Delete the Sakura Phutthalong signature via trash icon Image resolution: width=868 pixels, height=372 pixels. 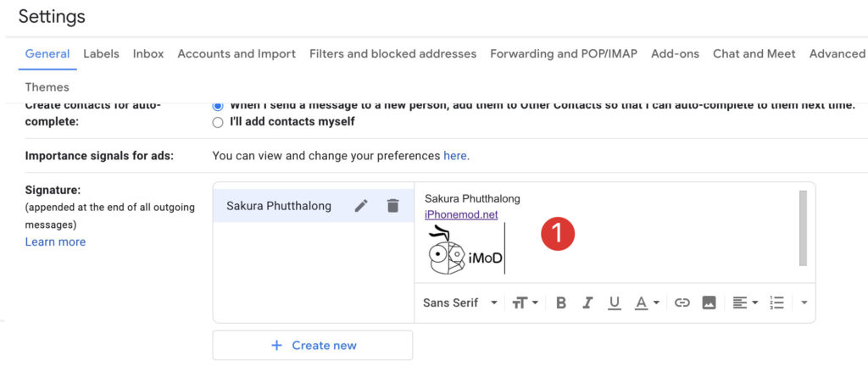[x=392, y=206]
